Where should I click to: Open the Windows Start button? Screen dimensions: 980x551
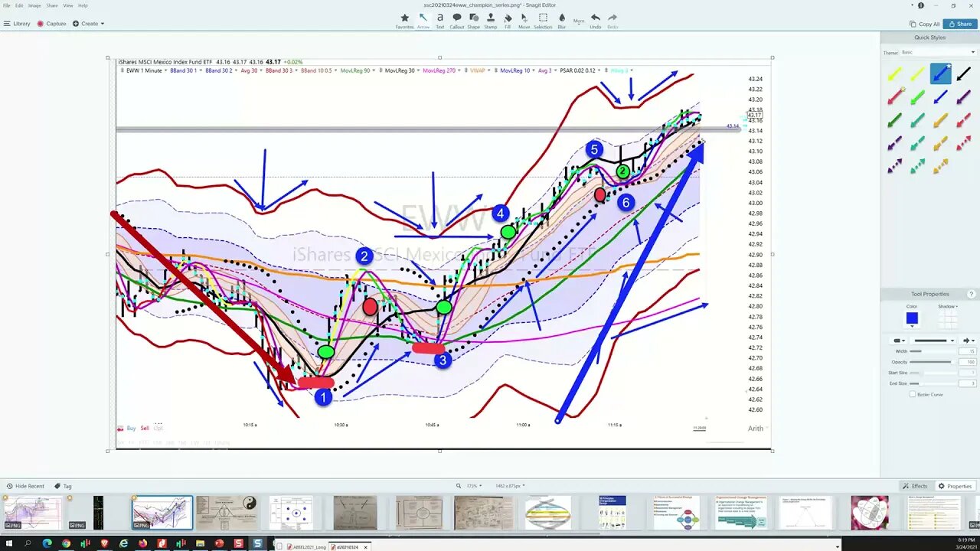pyautogui.click(x=8, y=543)
